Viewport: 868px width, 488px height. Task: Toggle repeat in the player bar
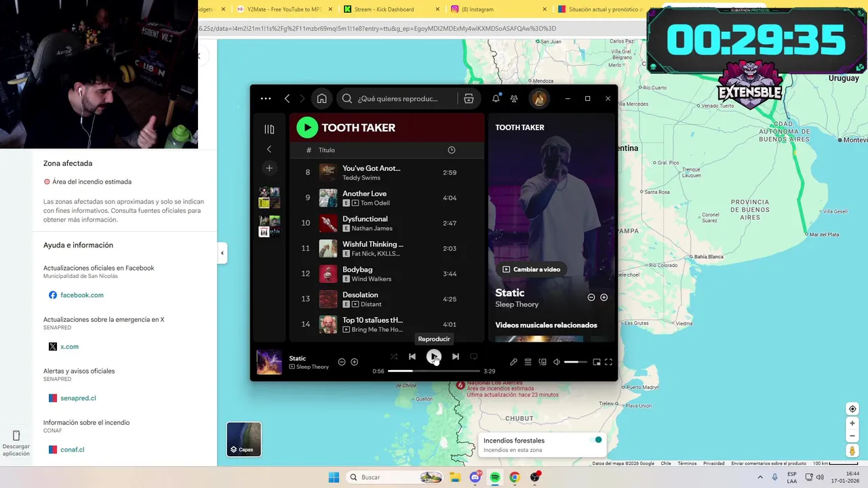tap(474, 357)
